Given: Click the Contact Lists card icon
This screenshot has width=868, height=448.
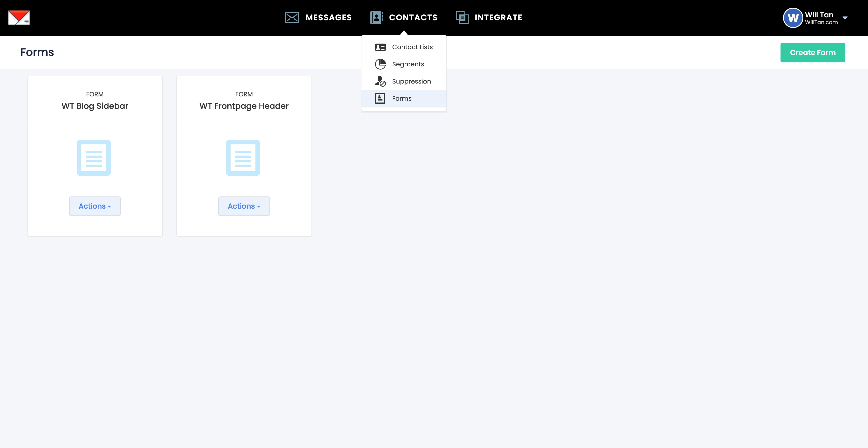Looking at the screenshot, I should (380, 47).
